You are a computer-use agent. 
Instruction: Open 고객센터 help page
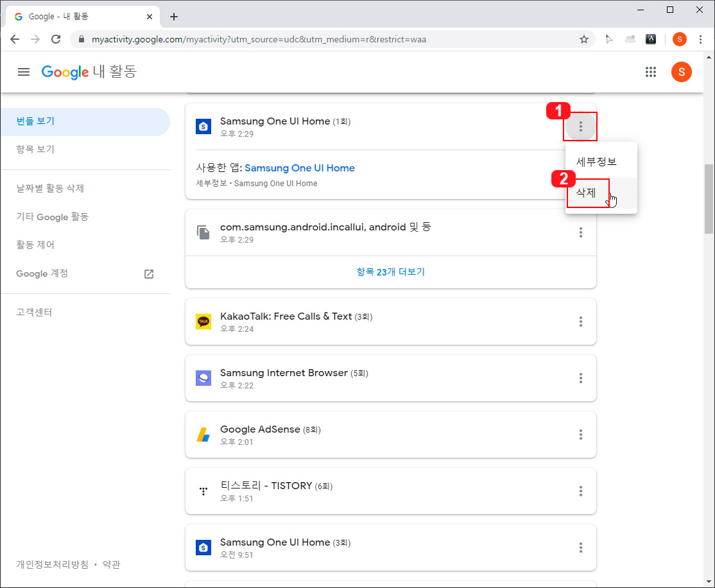[x=34, y=313]
